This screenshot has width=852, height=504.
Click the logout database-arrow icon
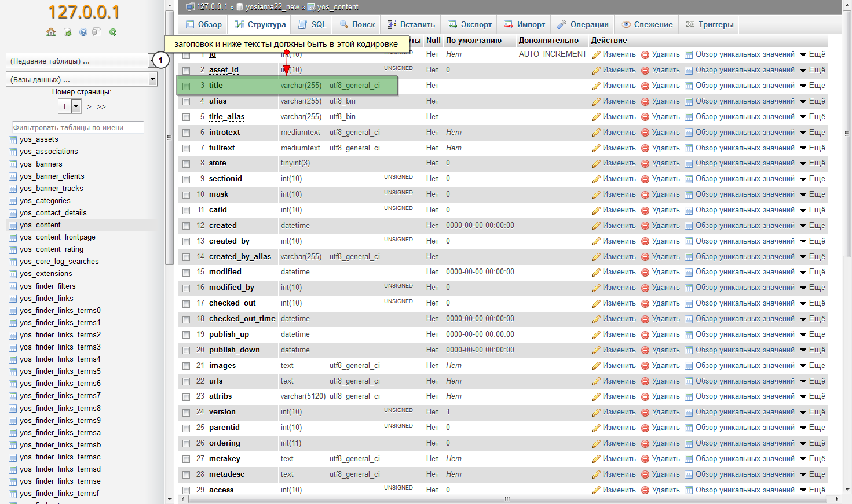68,32
